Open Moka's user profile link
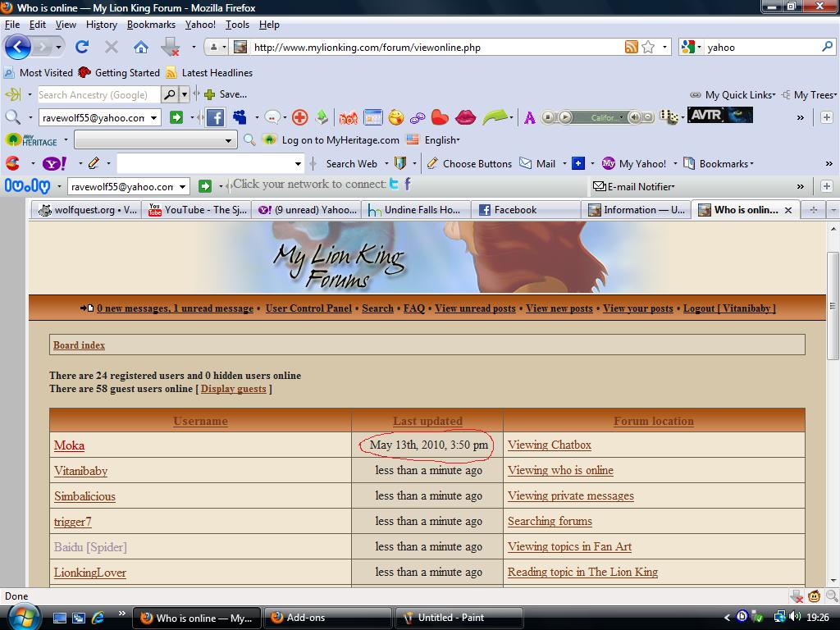 (69, 445)
